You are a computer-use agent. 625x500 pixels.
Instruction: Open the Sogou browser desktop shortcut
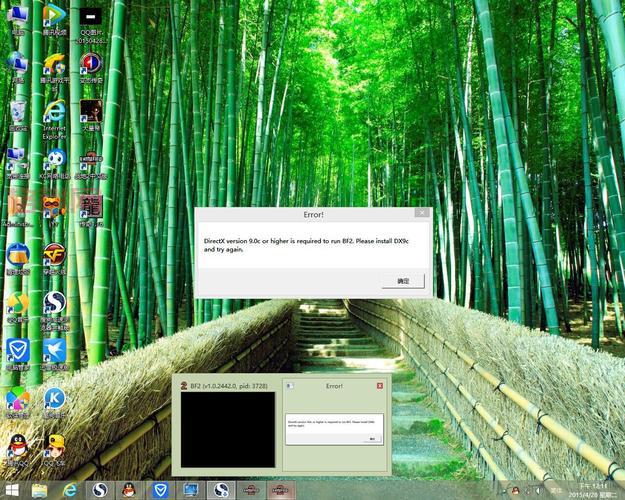[x=55, y=311]
